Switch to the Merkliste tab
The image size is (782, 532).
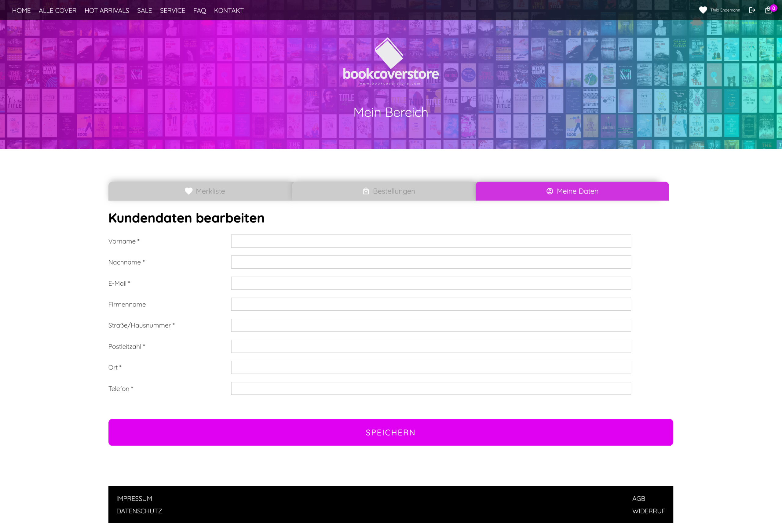pos(200,191)
